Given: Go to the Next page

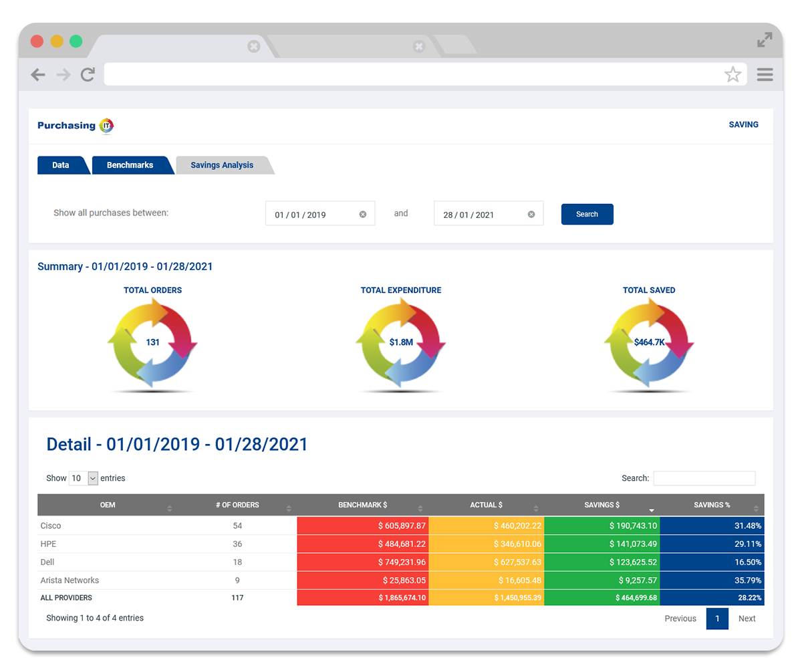Looking at the screenshot, I should [747, 619].
